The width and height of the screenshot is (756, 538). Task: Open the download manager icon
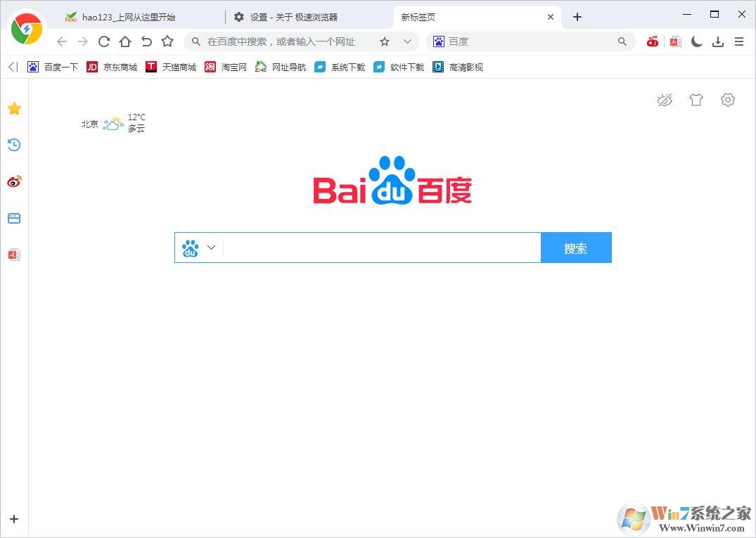[x=718, y=41]
